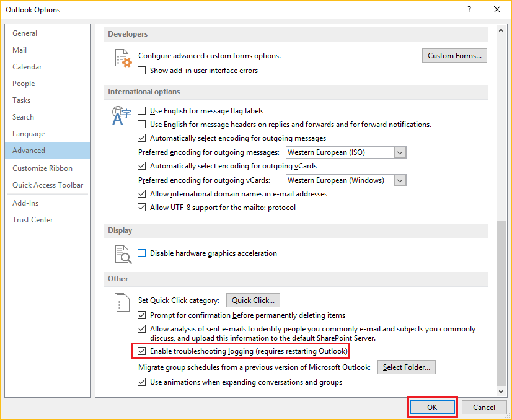Viewport: 512px width, 420px height.
Task: Click the Display magnifier glass icon
Action: pyautogui.click(x=122, y=253)
